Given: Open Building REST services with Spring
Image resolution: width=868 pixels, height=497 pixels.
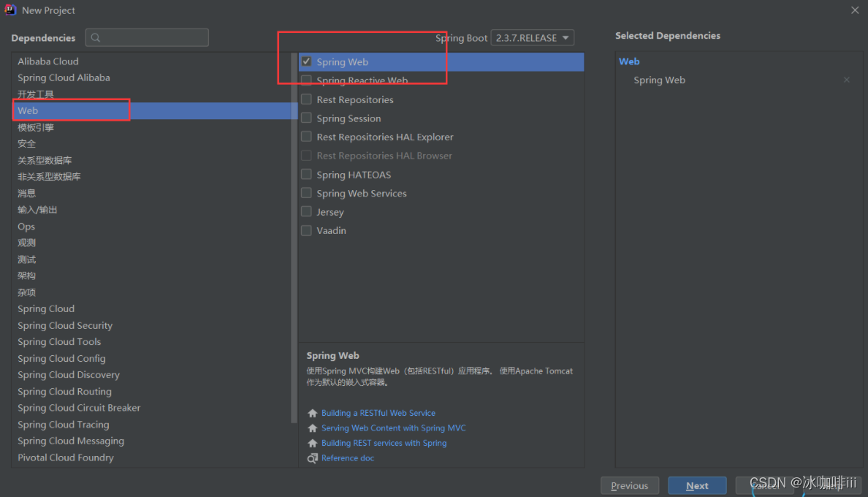Looking at the screenshot, I should click(x=384, y=443).
